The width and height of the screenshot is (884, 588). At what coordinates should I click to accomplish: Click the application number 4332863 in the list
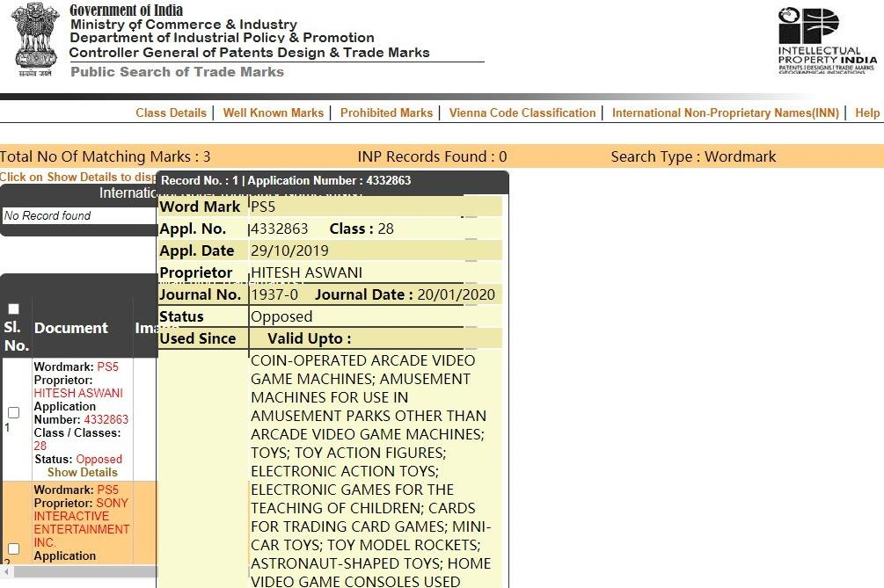106,419
